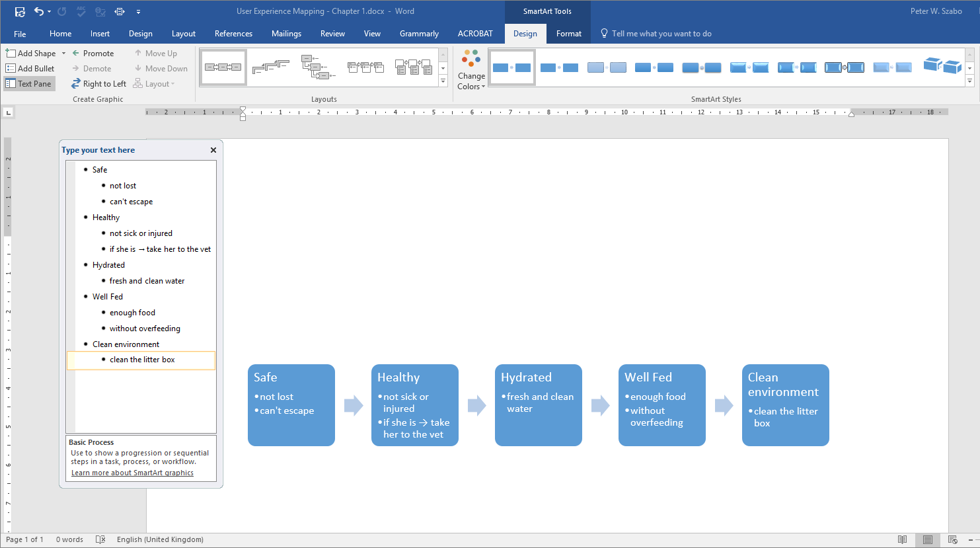This screenshot has height=548, width=980.
Task: Click the Undo arrow icon
Action: click(x=39, y=11)
